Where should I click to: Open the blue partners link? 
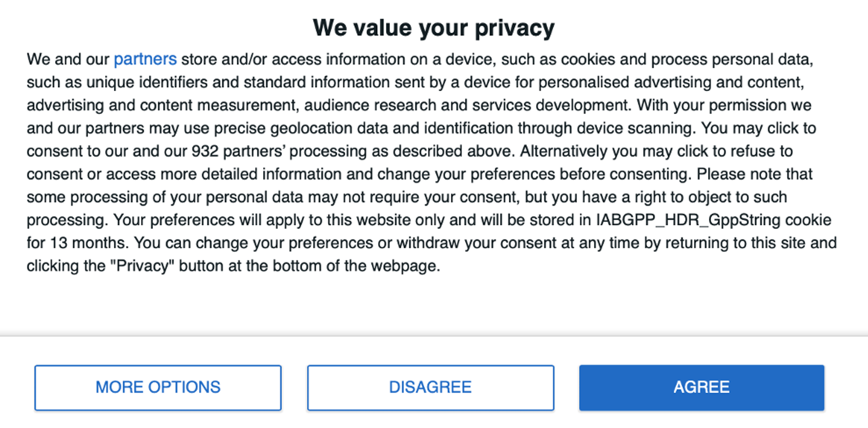click(145, 59)
